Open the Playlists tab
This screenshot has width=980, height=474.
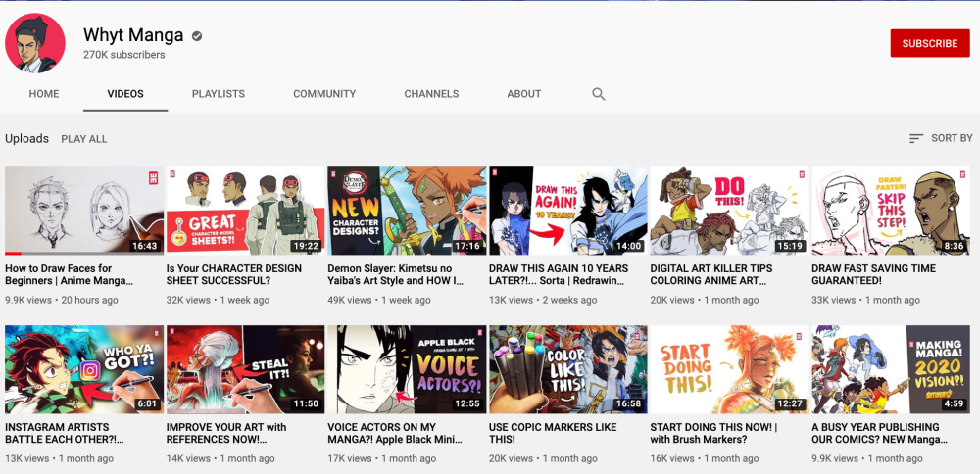[219, 94]
